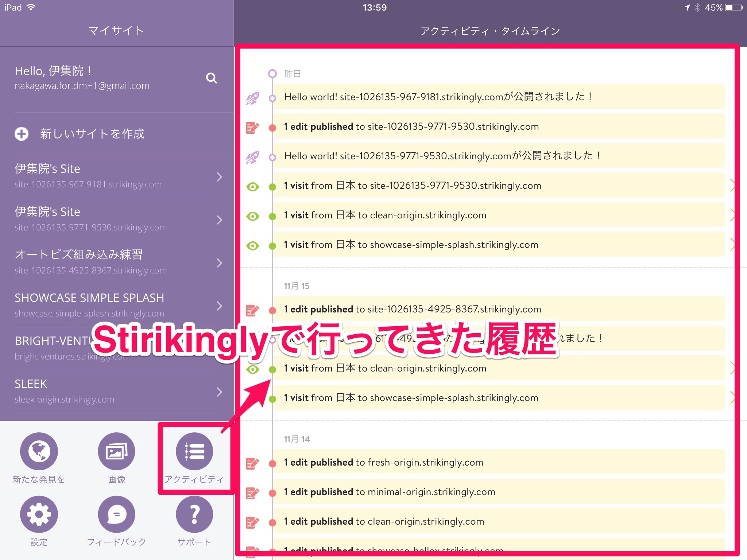
Task: Expand chevron for オートビズ組み込み練習 site
Action: (x=219, y=262)
